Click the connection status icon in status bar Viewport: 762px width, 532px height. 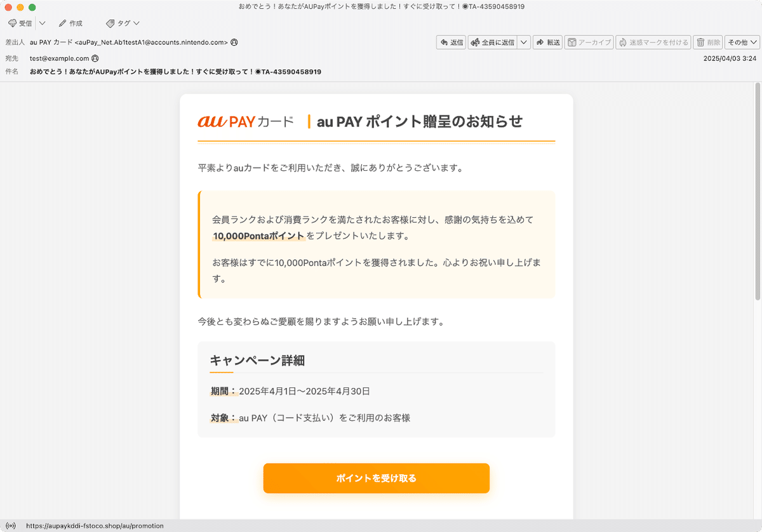10,526
